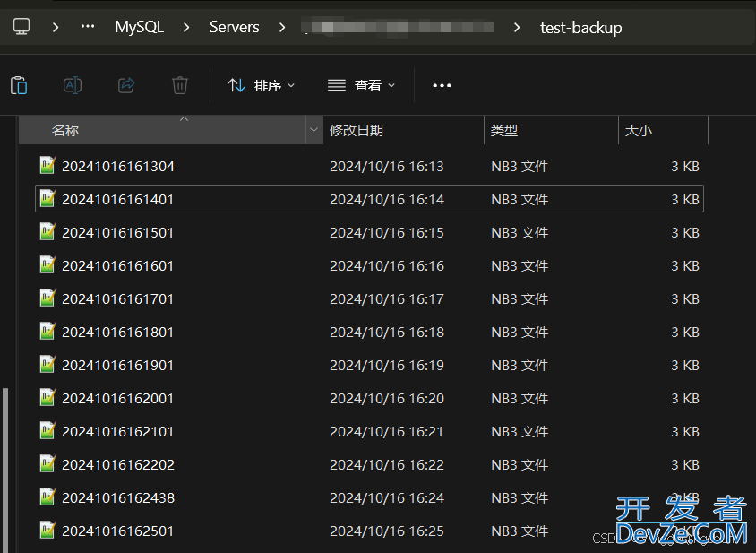Open the chevron after the monitor icon

click(x=56, y=27)
